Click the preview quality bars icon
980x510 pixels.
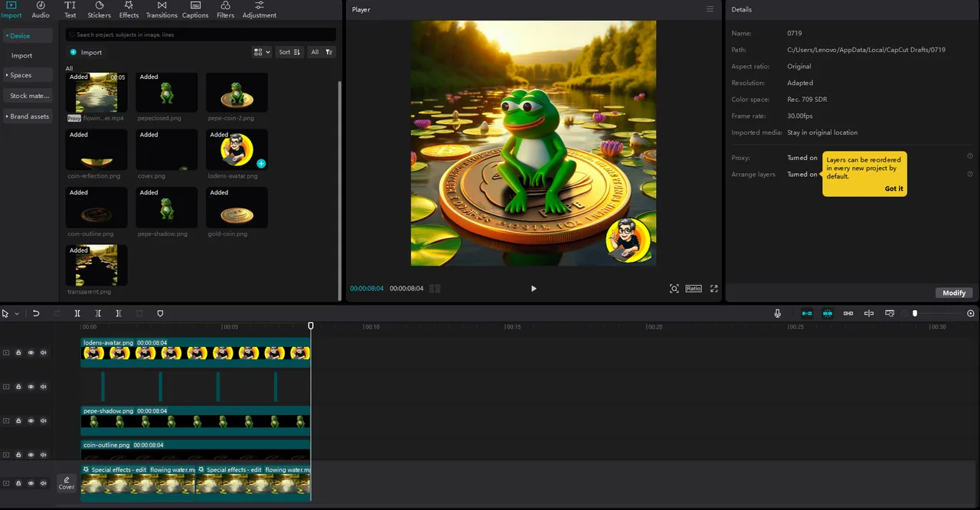pyautogui.click(x=434, y=289)
